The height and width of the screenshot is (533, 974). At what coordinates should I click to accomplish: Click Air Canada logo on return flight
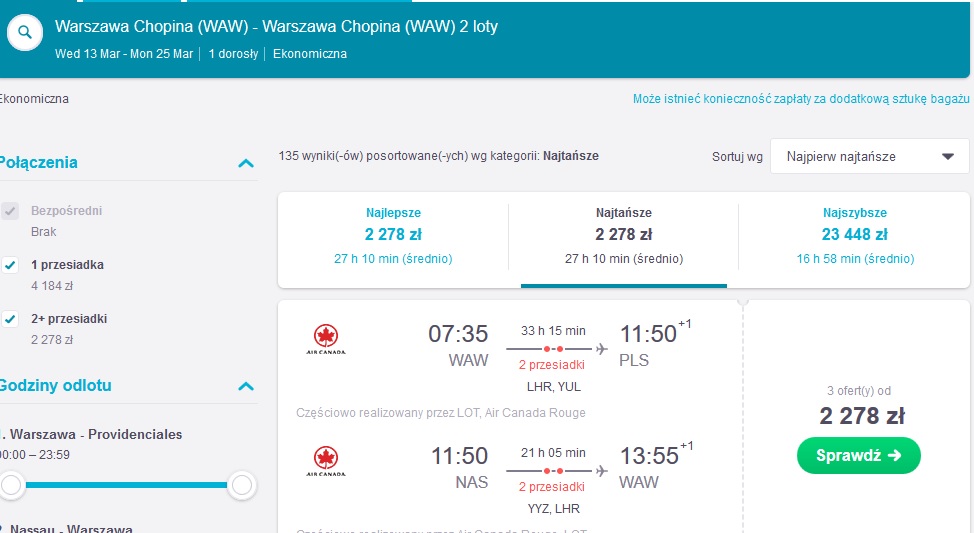pos(325,461)
